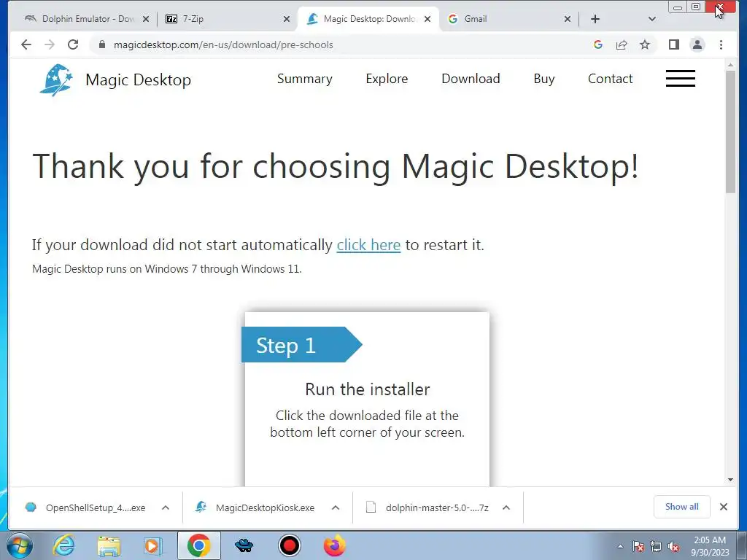Click the Magic Desktop wizard hat logo
The height and width of the screenshot is (560, 747).
56,80
